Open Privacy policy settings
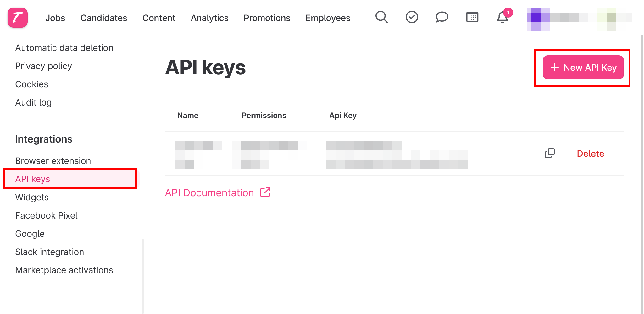Screen dimensions: 644x314 coord(44,66)
